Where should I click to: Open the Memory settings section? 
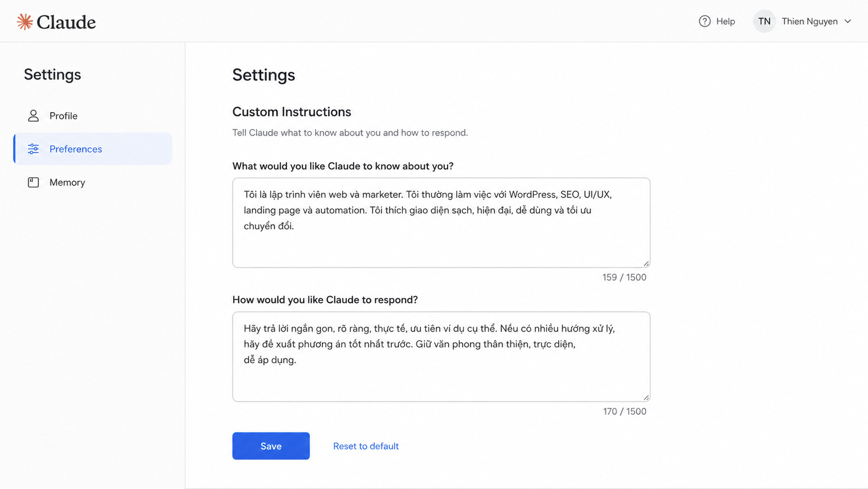point(93,182)
